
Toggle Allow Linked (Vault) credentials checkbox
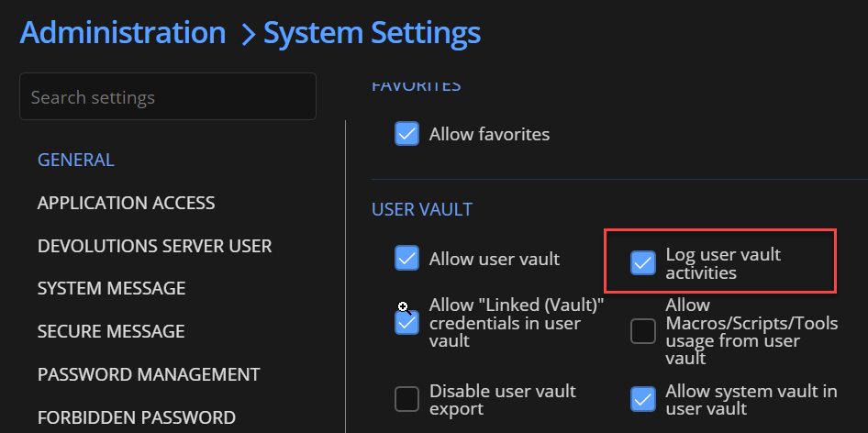(406, 322)
